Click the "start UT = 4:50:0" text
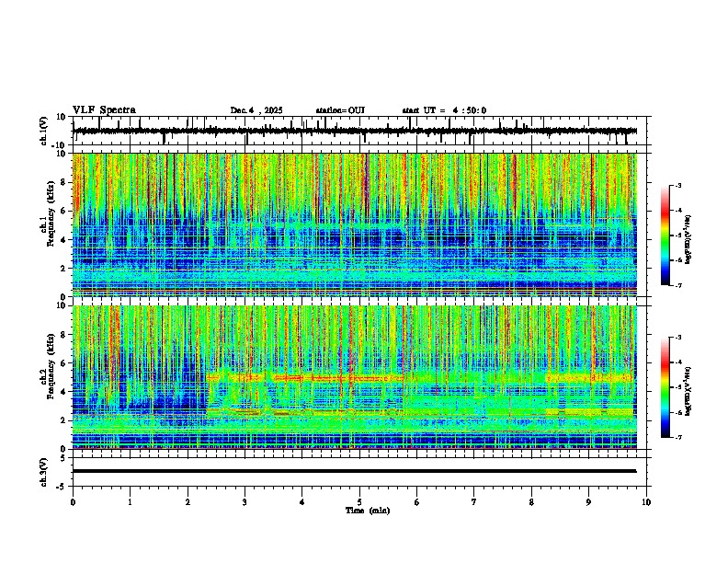 tap(444, 110)
